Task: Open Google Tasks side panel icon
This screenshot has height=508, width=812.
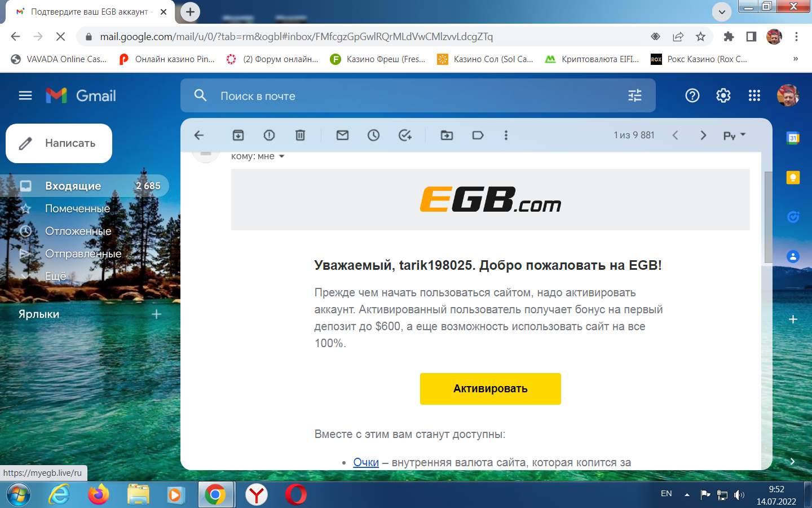Action: [x=793, y=217]
